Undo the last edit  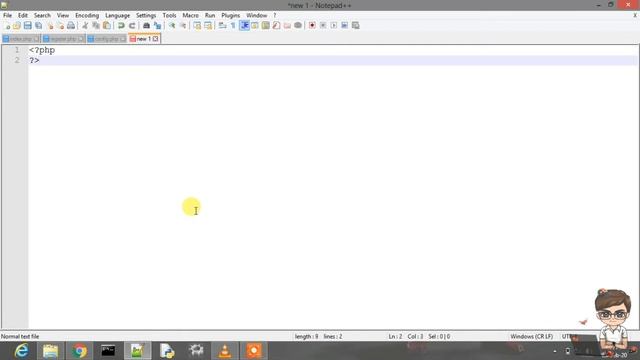(x=121, y=25)
